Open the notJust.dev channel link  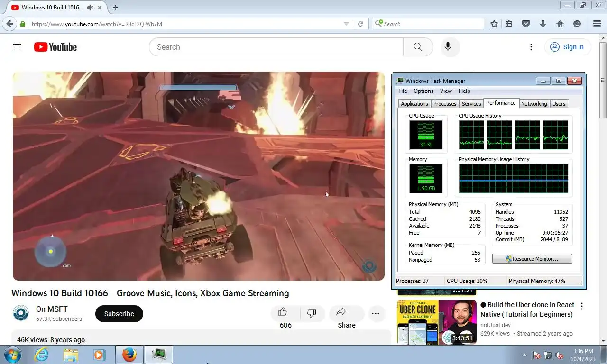[x=496, y=325]
